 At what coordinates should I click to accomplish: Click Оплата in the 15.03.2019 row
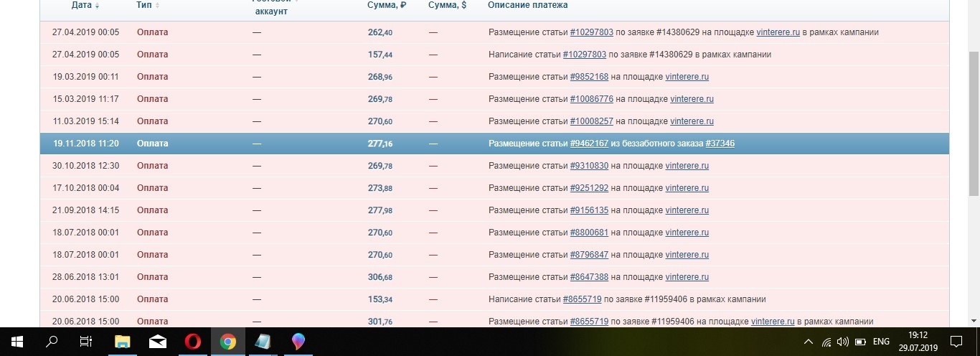coord(152,99)
